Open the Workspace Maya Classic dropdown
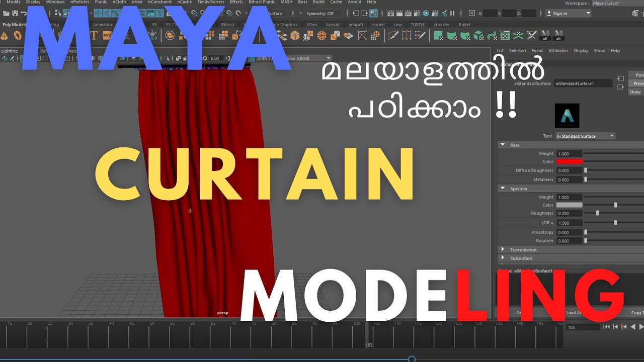644x362 pixels. pyautogui.click(x=617, y=3)
